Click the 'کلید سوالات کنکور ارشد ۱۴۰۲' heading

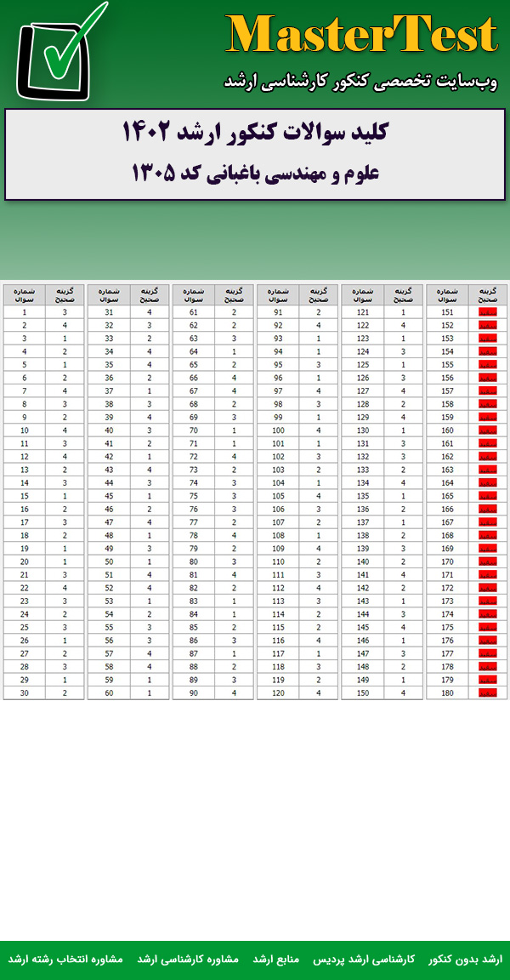(x=255, y=134)
